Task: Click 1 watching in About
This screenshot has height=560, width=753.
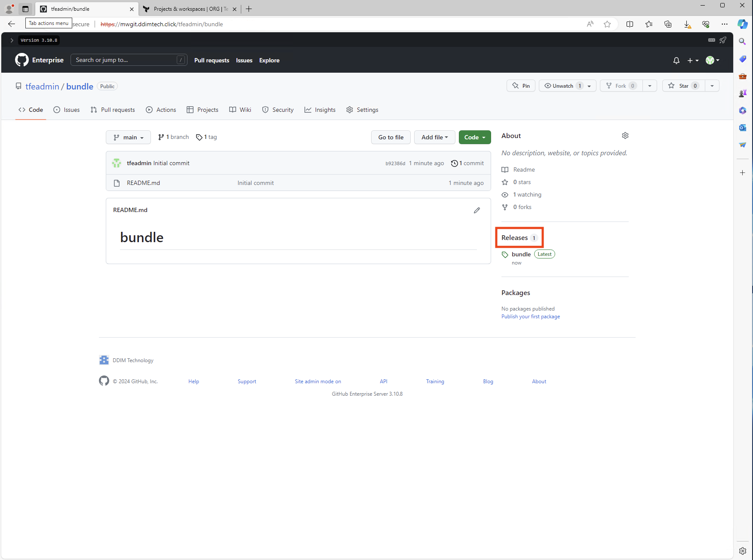Action: (x=522, y=194)
